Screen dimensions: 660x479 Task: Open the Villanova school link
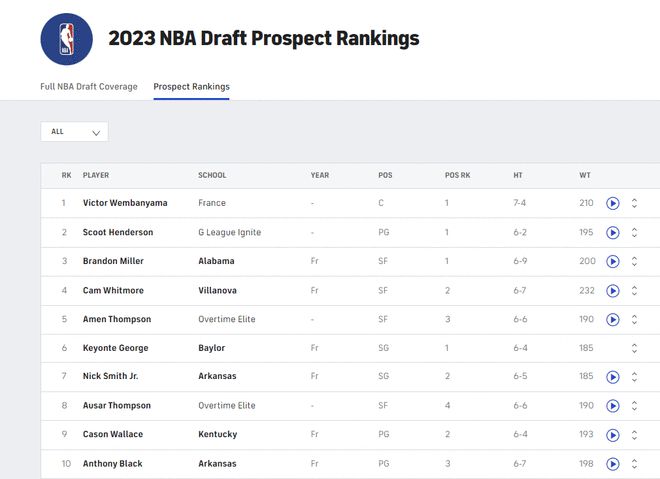217,290
